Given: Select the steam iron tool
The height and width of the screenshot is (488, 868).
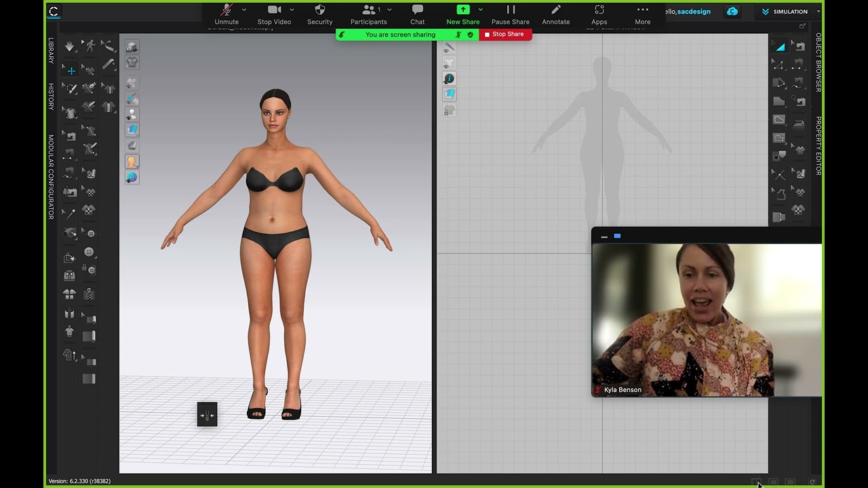Looking at the screenshot, I should click(800, 124).
